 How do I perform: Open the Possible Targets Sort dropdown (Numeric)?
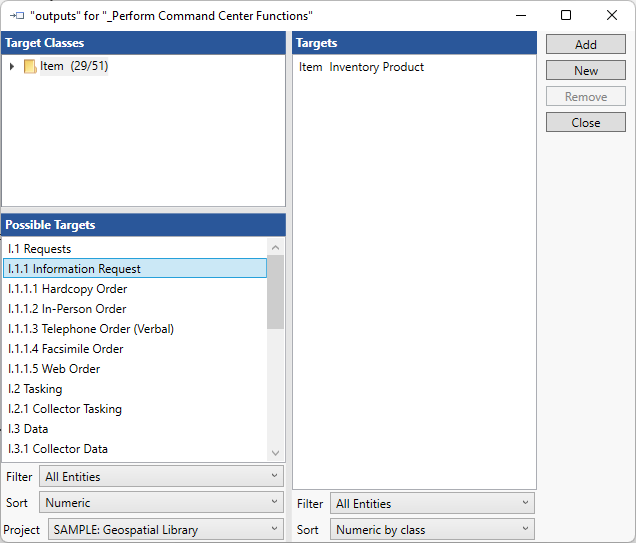click(x=161, y=503)
